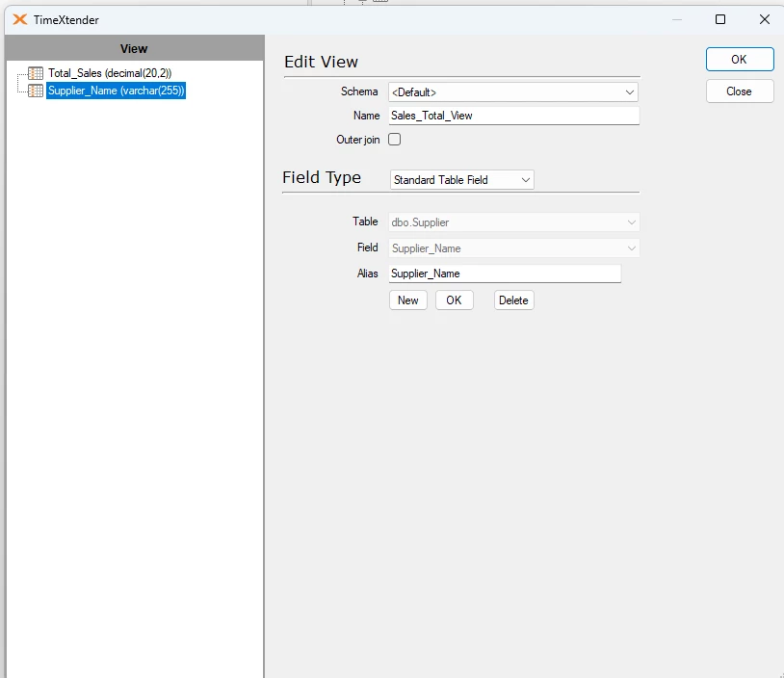Image resolution: width=784 pixels, height=678 pixels.
Task: Click the Edit View heading
Action: pos(321,62)
